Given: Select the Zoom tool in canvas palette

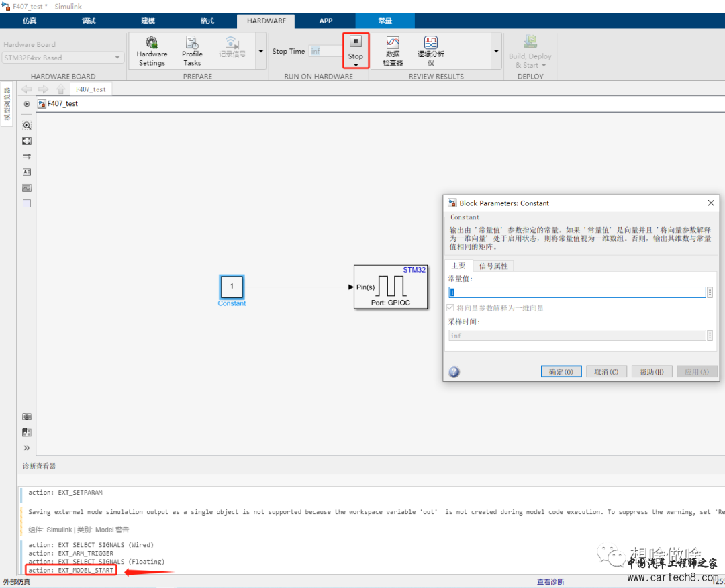Looking at the screenshot, I should point(27,126).
